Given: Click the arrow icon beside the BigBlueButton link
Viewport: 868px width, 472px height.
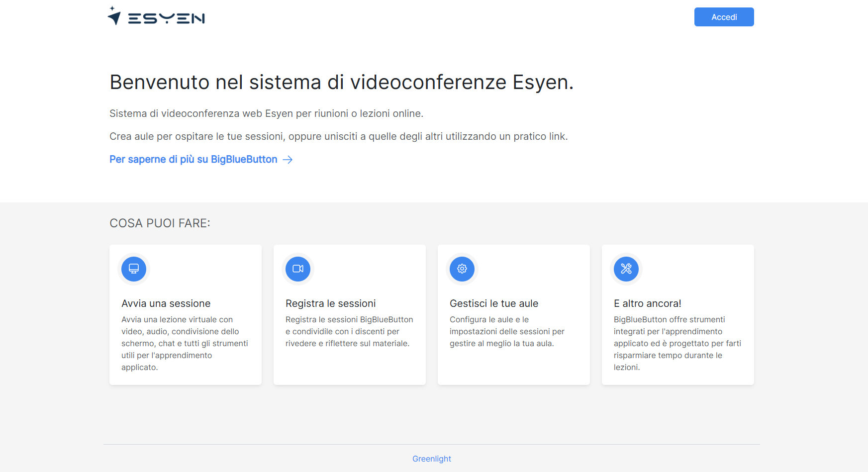Looking at the screenshot, I should [x=288, y=160].
